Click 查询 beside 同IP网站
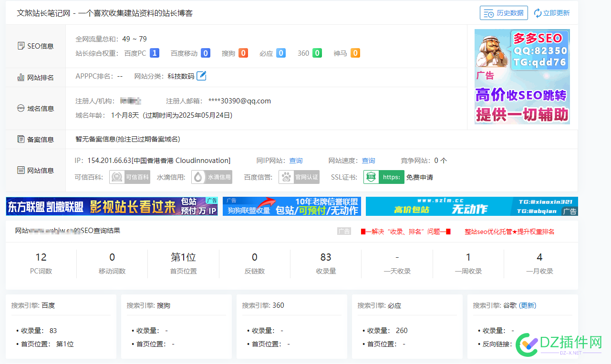Image resolution: width=611 pixels, height=364 pixels. pyautogui.click(x=296, y=161)
